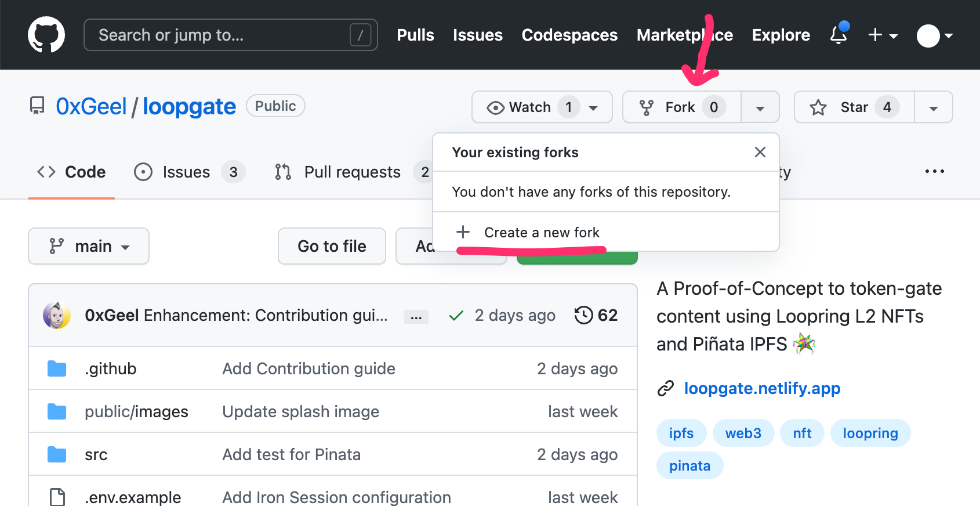The height and width of the screenshot is (506, 980).
Task: Click the .env.example file icon
Action: (57, 497)
